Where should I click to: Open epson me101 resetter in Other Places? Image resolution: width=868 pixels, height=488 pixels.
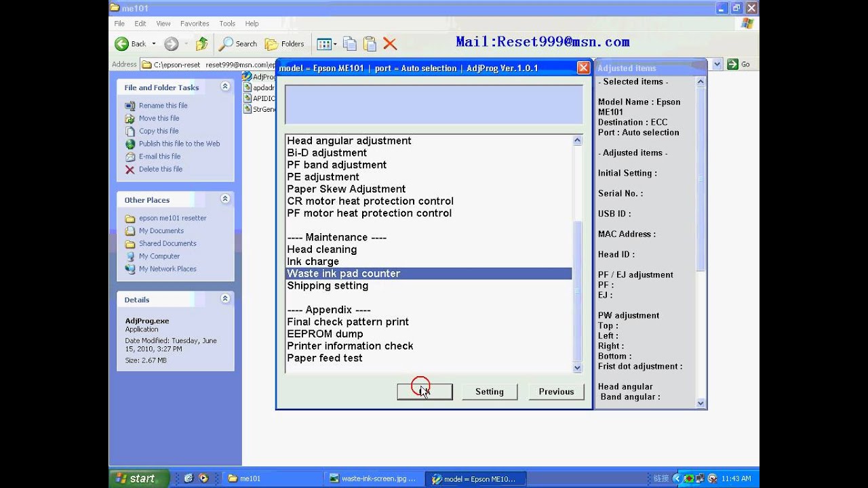click(172, 218)
